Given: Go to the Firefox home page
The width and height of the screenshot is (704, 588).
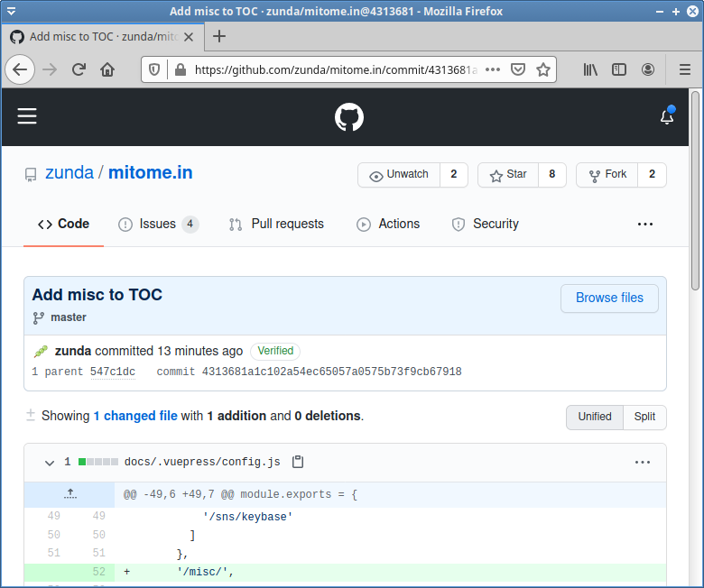Looking at the screenshot, I should point(107,69).
